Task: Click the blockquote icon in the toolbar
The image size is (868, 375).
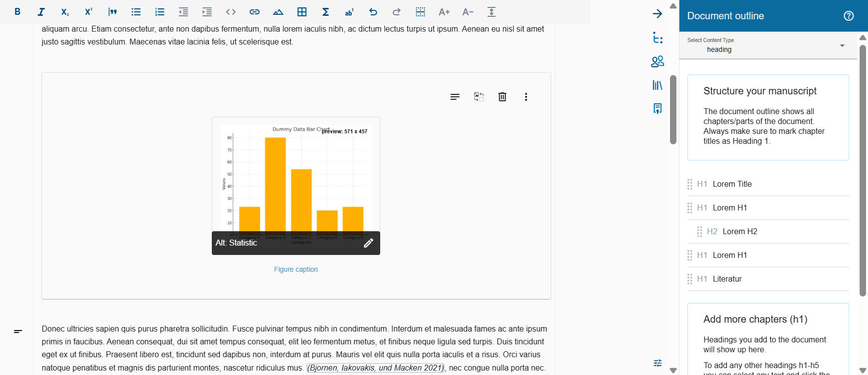Action: 113,12
